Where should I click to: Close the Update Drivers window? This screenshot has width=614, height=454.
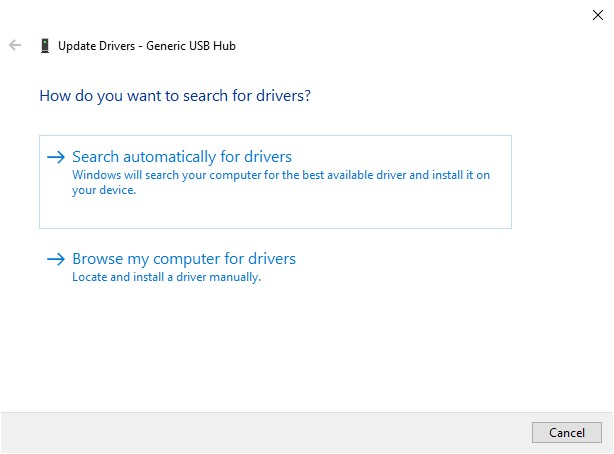tap(598, 14)
